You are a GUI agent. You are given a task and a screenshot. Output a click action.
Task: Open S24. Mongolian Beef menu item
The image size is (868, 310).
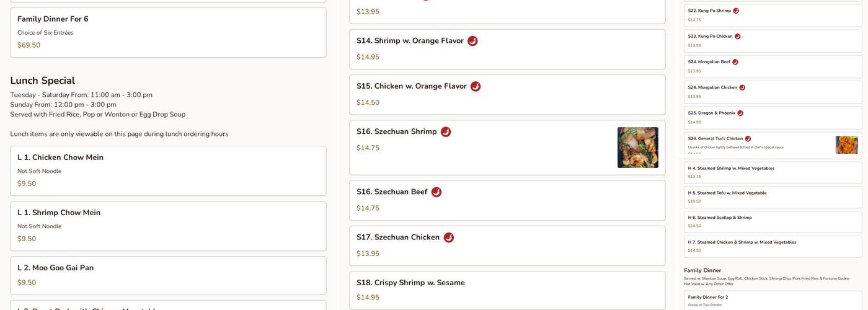[773, 66]
